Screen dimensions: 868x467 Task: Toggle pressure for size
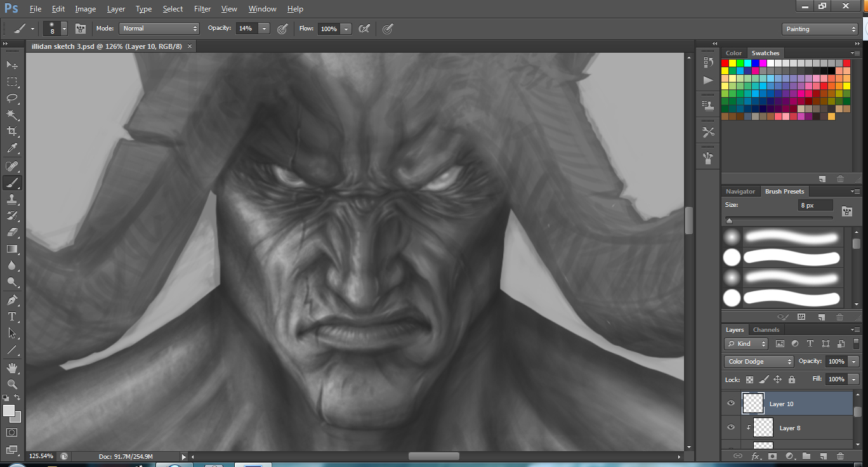click(387, 29)
